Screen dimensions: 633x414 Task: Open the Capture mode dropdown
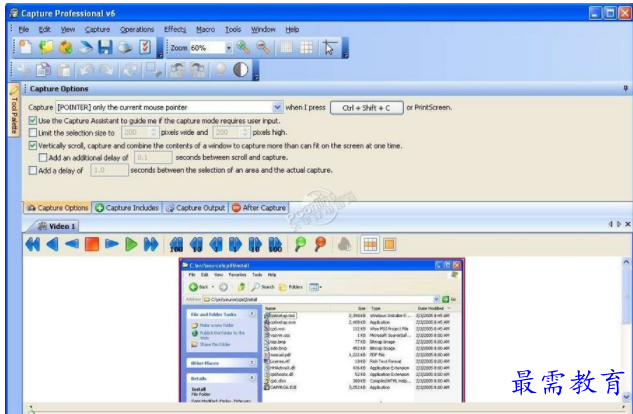coord(277,107)
